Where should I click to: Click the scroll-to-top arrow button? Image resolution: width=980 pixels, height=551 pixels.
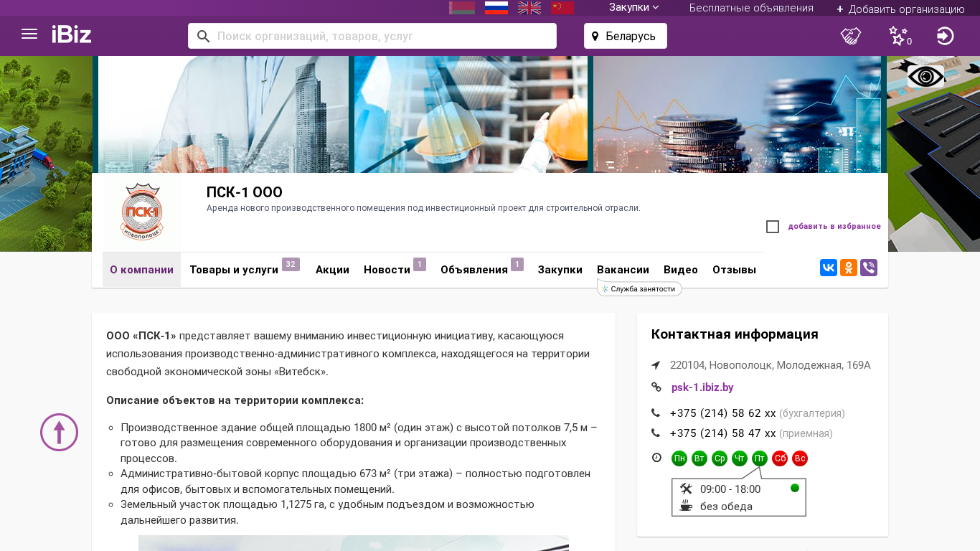[59, 432]
